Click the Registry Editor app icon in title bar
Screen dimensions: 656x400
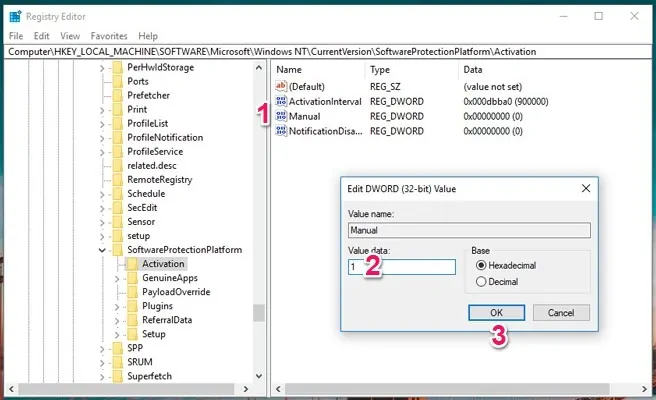(x=13, y=16)
